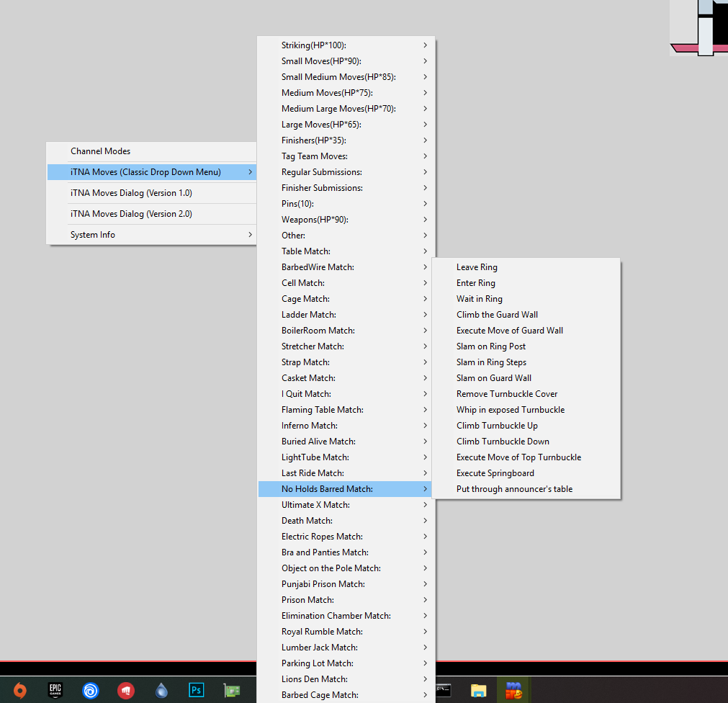Screen dimensions: 728x703
Task: Expand the Small Moves(HP*90) submenu
Action: click(346, 61)
